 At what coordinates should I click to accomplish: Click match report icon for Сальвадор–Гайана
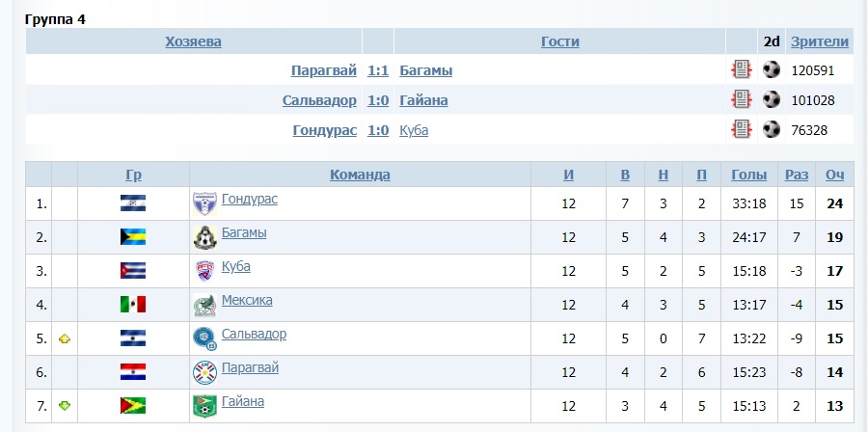click(741, 99)
